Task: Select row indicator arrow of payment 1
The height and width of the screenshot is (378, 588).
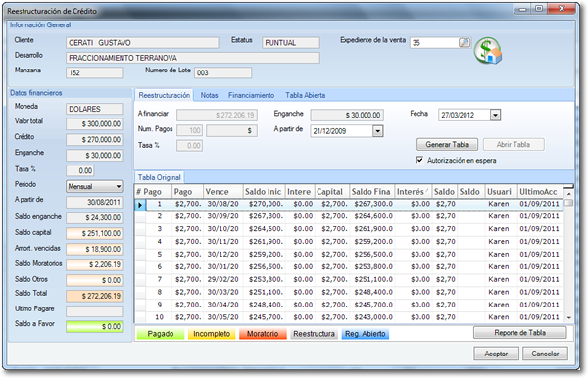Action: pyautogui.click(x=140, y=205)
